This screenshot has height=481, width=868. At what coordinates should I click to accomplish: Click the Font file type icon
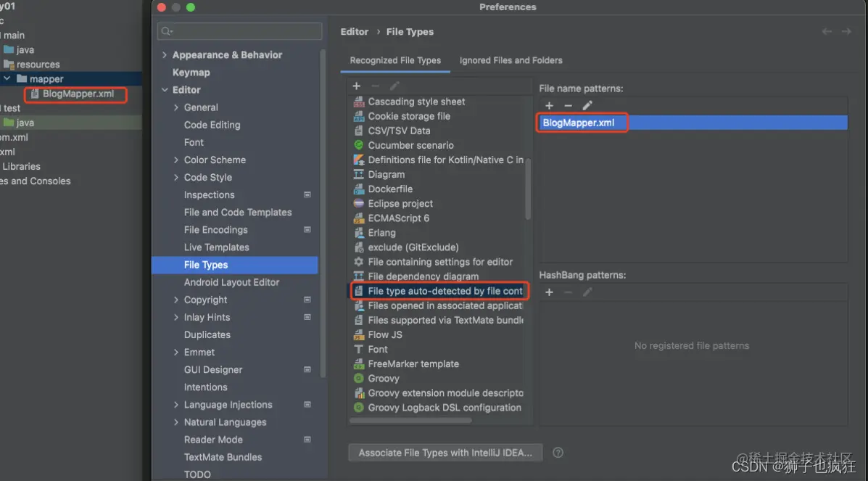tap(359, 349)
